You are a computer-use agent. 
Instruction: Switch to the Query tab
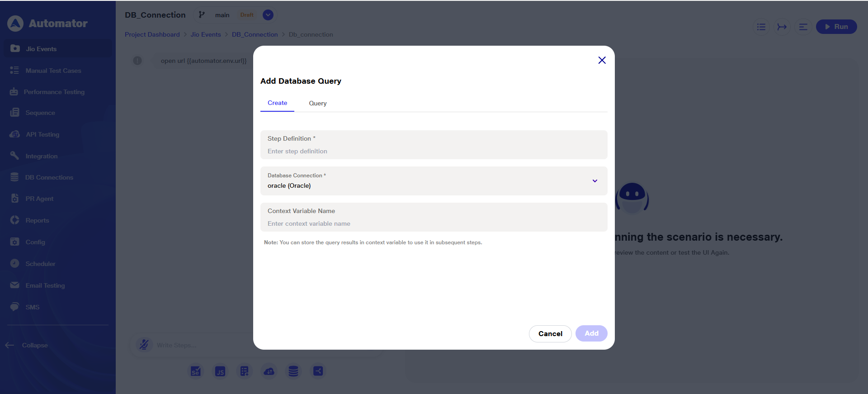click(318, 103)
